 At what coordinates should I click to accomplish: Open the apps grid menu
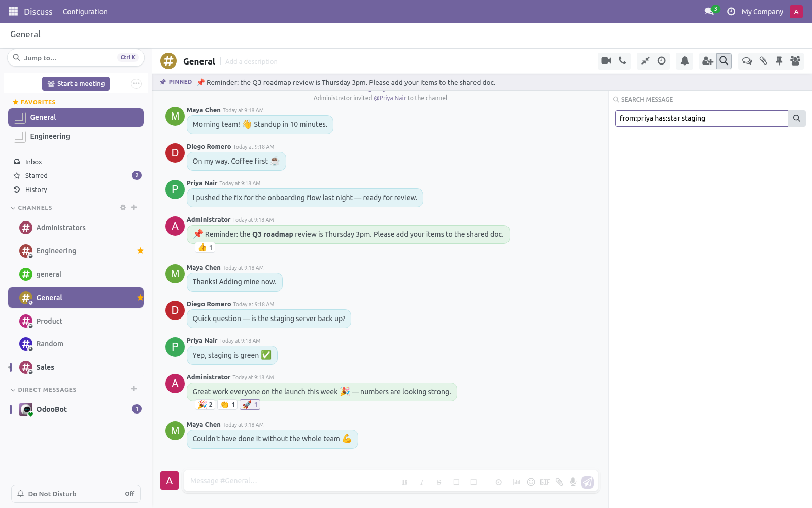(x=13, y=11)
